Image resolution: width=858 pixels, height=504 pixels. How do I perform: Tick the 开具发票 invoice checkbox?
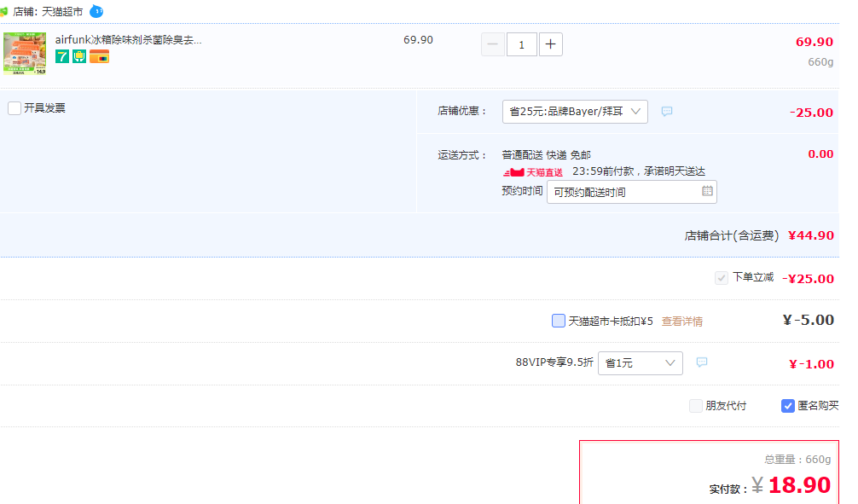click(14, 107)
